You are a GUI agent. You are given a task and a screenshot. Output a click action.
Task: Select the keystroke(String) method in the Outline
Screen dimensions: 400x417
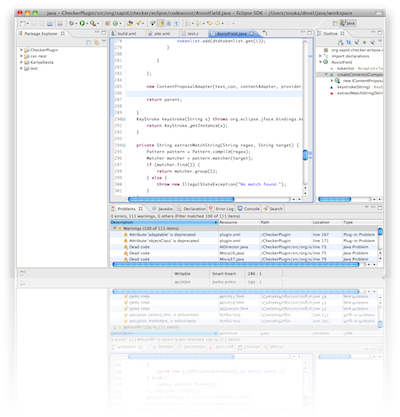pos(356,87)
